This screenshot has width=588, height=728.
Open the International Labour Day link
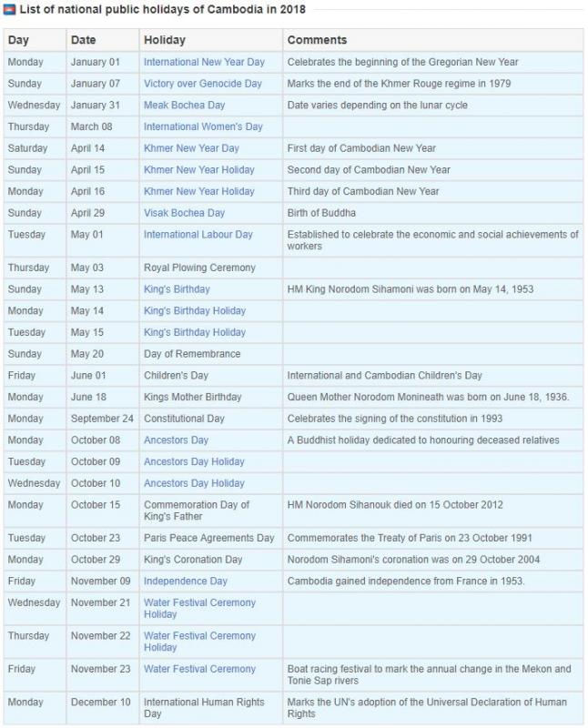(x=198, y=235)
